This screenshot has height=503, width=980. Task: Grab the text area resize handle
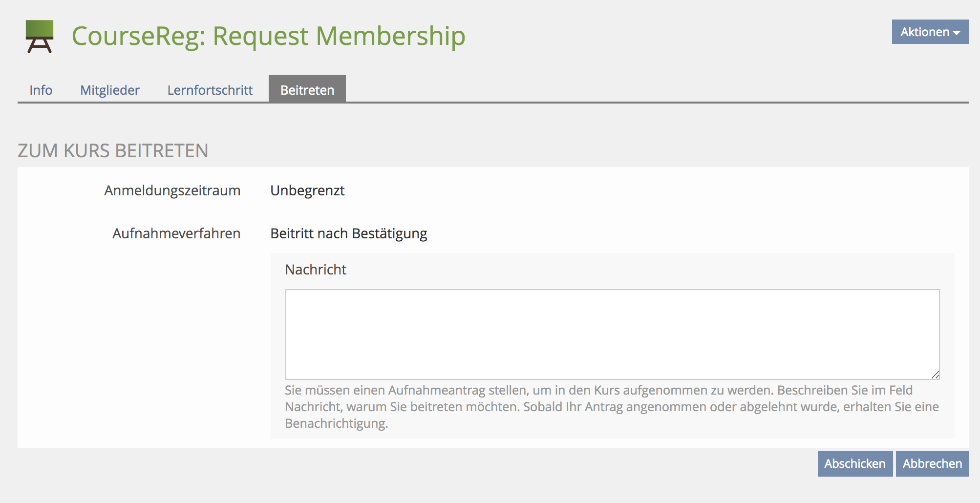935,375
